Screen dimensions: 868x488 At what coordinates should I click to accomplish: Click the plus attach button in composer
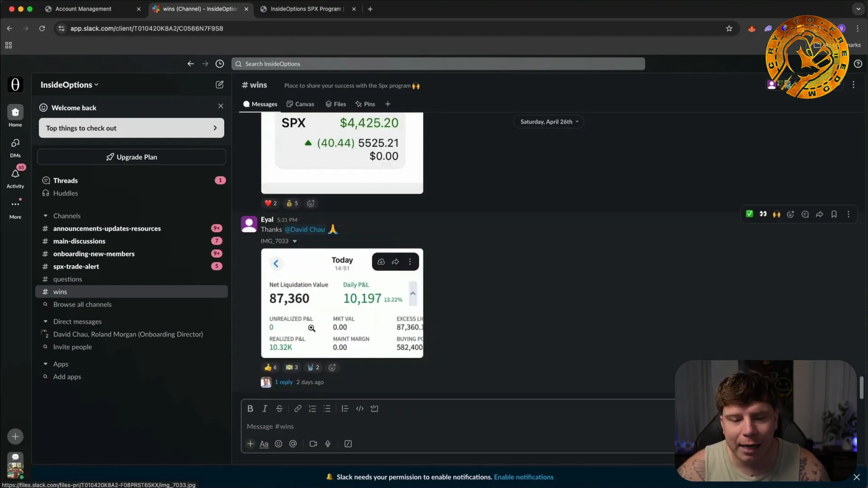(250, 444)
